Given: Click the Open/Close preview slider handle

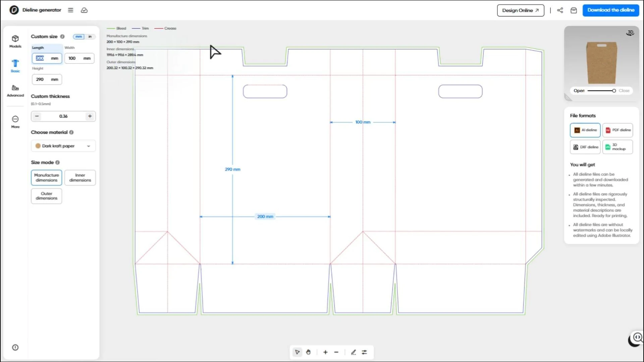Looking at the screenshot, I should pos(613,90).
